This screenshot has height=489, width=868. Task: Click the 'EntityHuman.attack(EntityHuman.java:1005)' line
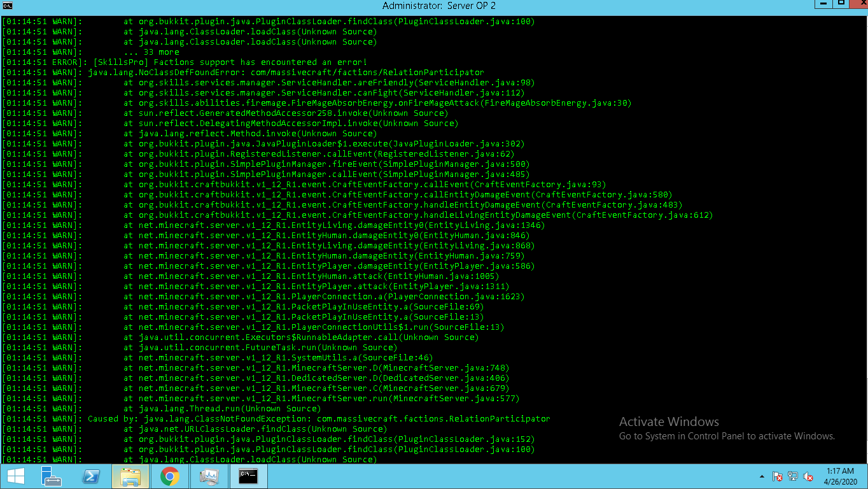tap(250, 276)
